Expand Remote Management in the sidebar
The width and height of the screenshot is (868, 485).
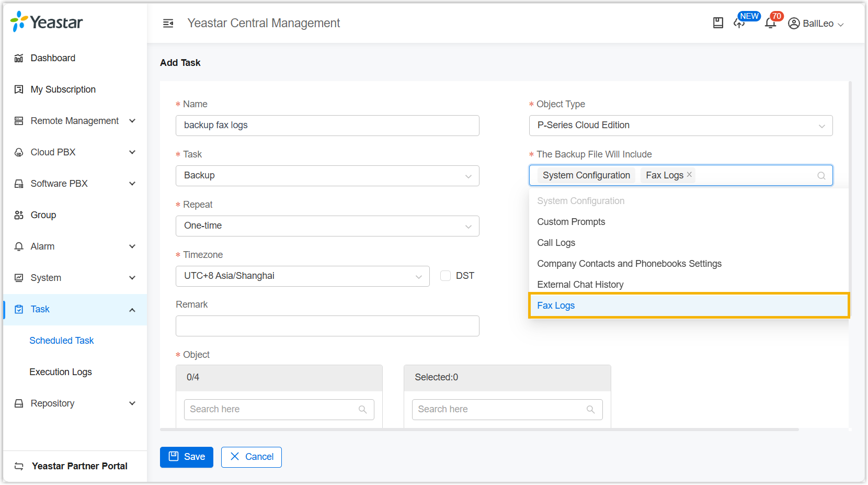point(75,121)
